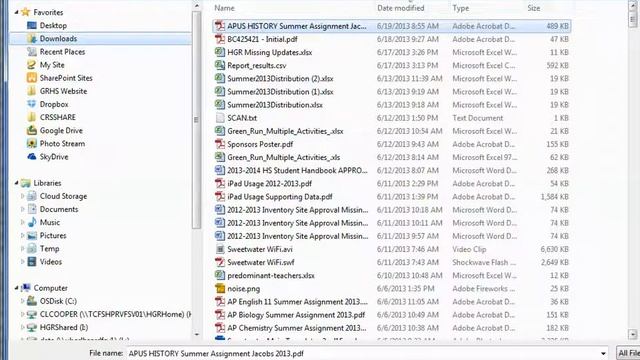Screen dimensions: 640x360
Task: Open the All Files type filter
Action: click(x=628, y=353)
